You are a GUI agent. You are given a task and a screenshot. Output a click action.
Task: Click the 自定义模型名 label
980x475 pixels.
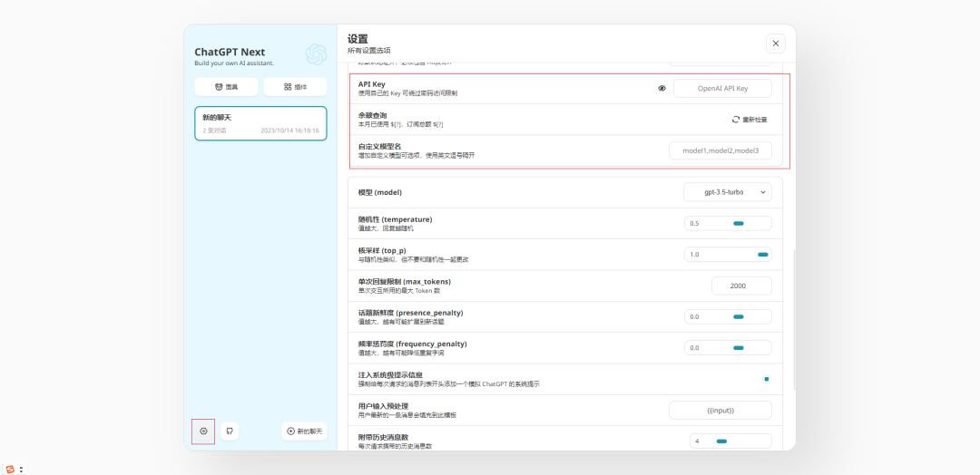point(379,147)
